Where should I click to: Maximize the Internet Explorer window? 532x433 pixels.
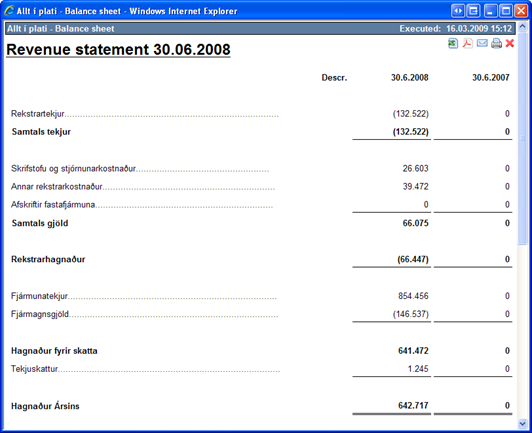tap(506, 11)
